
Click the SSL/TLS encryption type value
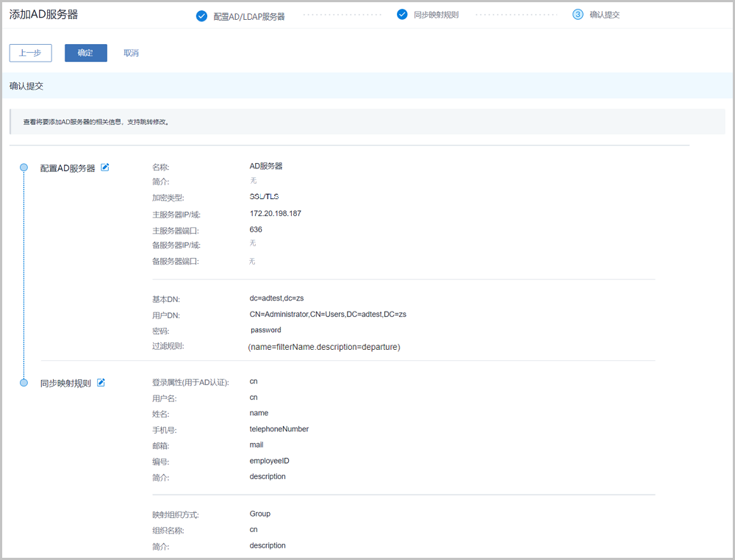pos(264,197)
